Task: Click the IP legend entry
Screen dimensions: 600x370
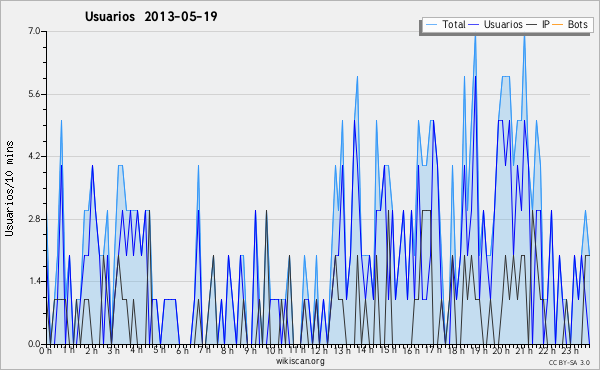Action: coord(538,24)
